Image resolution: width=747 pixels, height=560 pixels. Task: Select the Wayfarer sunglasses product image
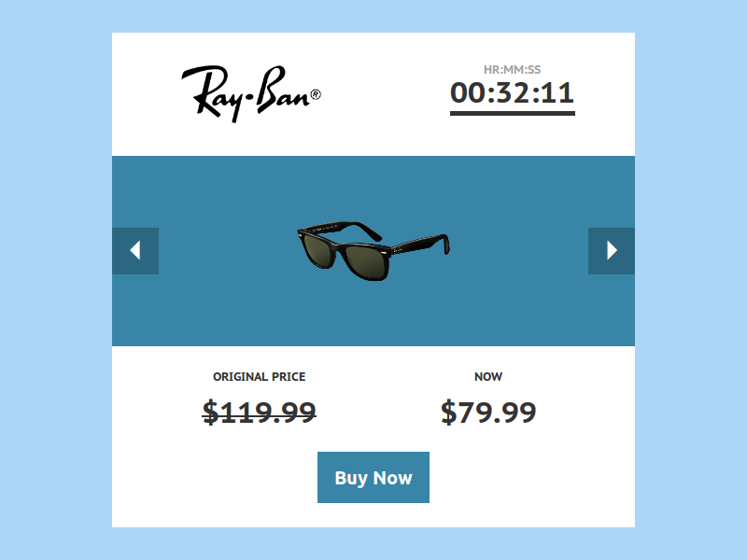pos(373,250)
